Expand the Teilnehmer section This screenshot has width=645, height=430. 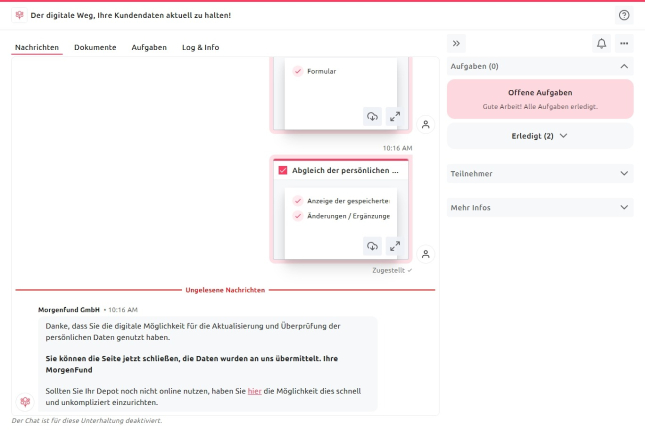point(540,174)
